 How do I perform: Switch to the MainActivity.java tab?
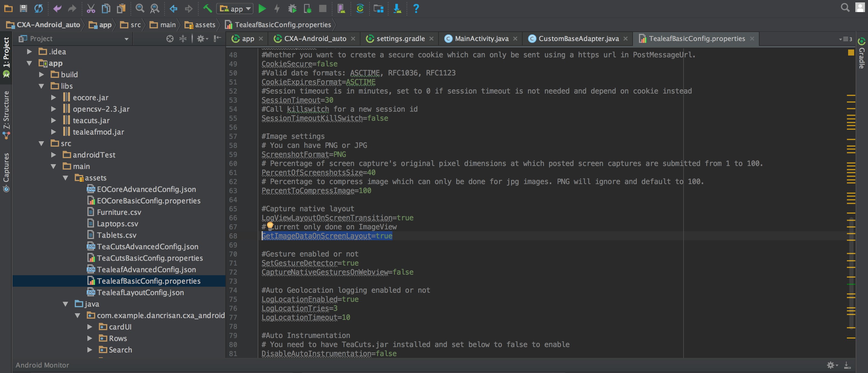pyautogui.click(x=481, y=39)
